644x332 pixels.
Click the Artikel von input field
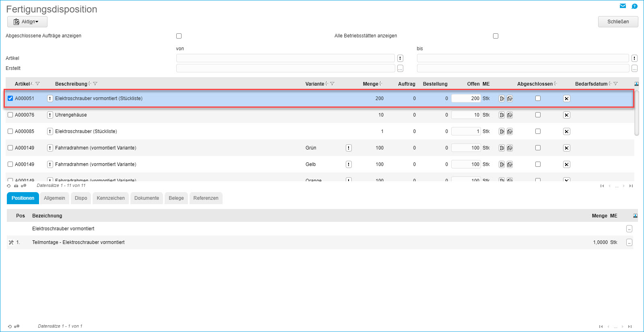(285, 58)
